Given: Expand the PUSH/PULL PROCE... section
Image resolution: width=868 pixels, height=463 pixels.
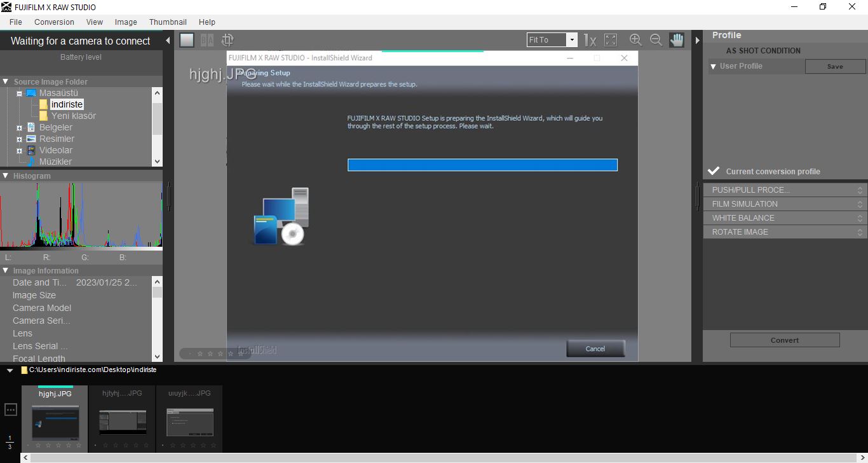Looking at the screenshot, I should point(785,190).
